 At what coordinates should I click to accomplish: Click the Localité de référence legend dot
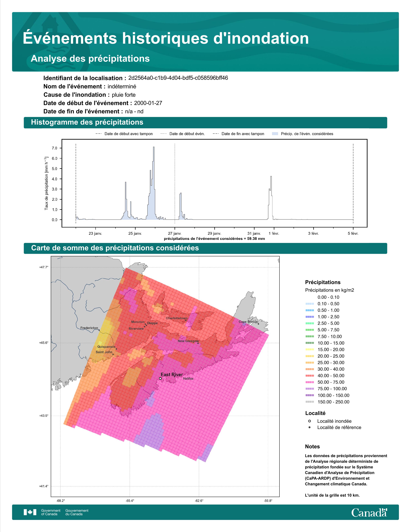pos(309,427)
